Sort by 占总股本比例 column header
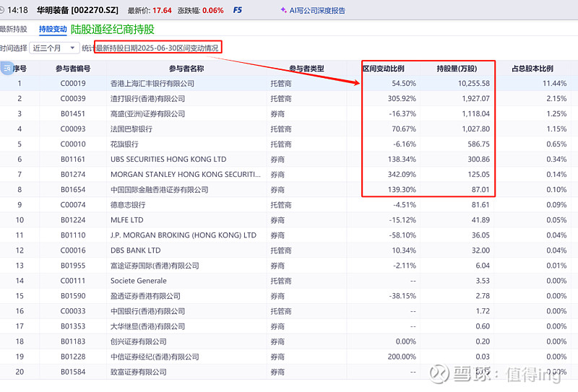 532,69
